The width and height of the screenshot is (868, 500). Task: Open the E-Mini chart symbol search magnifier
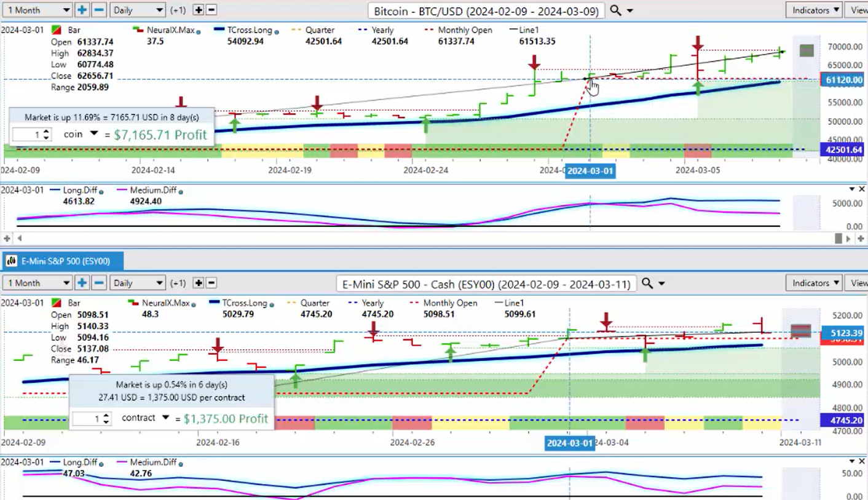coord(647,283)
